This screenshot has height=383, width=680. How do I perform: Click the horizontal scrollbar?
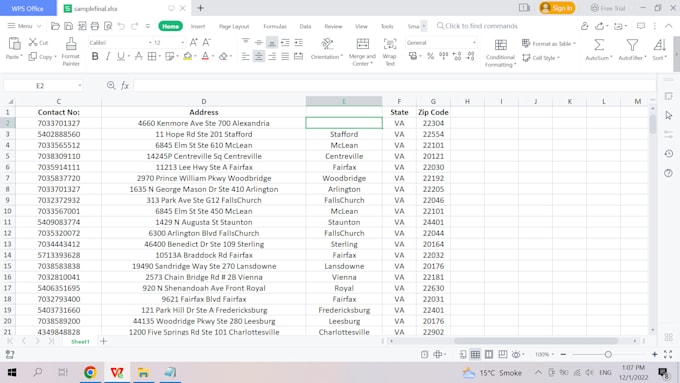pos(536,341)
